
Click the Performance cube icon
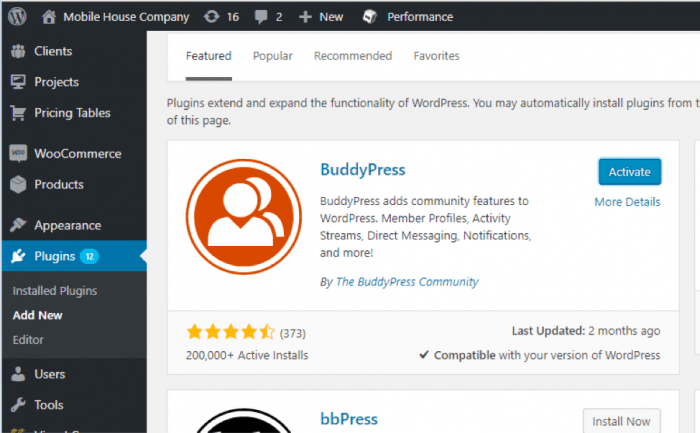(x=370, y=17)
